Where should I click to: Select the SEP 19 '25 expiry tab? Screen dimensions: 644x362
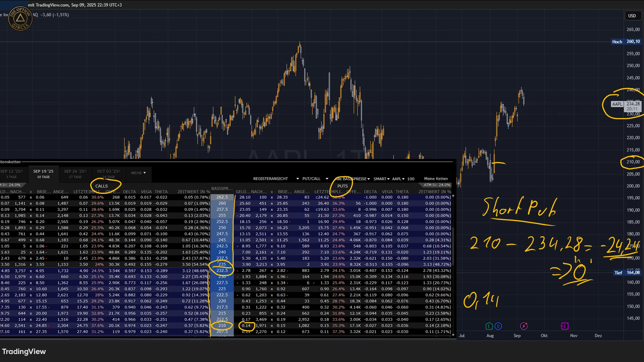(43, 173)
